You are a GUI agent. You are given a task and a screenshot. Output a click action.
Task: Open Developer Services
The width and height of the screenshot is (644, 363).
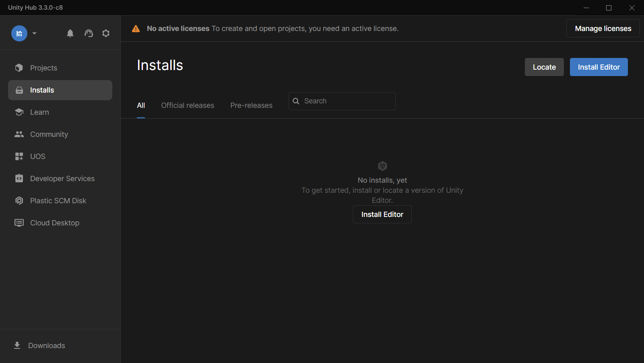coord(60,178)
